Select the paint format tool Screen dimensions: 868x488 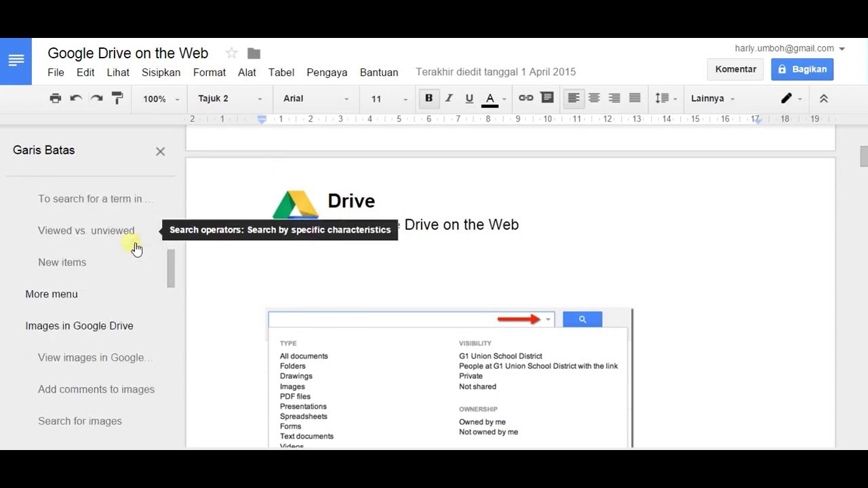[117, 98]
